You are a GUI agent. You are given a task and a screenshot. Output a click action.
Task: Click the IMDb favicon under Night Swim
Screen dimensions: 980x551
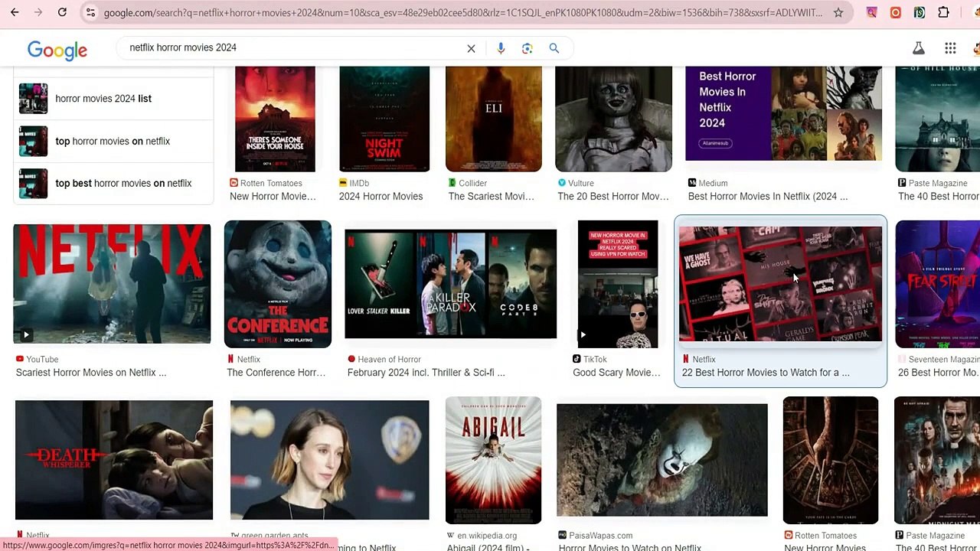click(344, 183)
